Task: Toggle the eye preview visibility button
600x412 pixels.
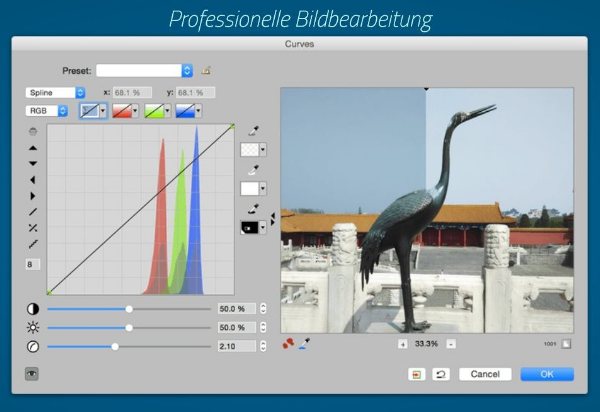Action: click(x=32, y=374)
